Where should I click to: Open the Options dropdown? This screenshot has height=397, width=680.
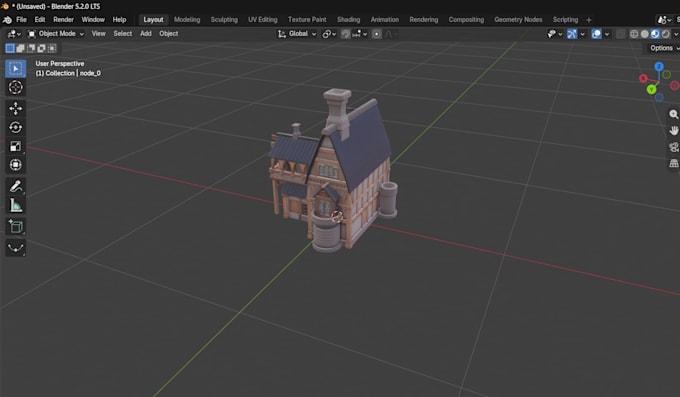[x=664, y=48]
